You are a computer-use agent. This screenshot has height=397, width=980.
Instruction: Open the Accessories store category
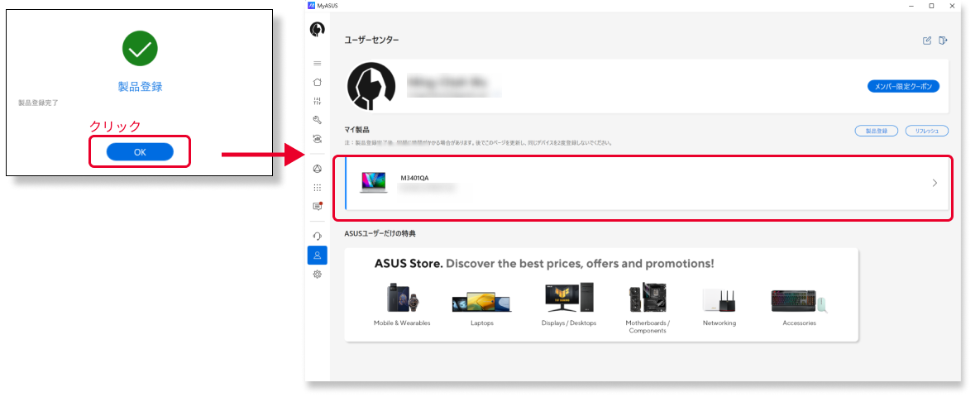pos(800,307)
